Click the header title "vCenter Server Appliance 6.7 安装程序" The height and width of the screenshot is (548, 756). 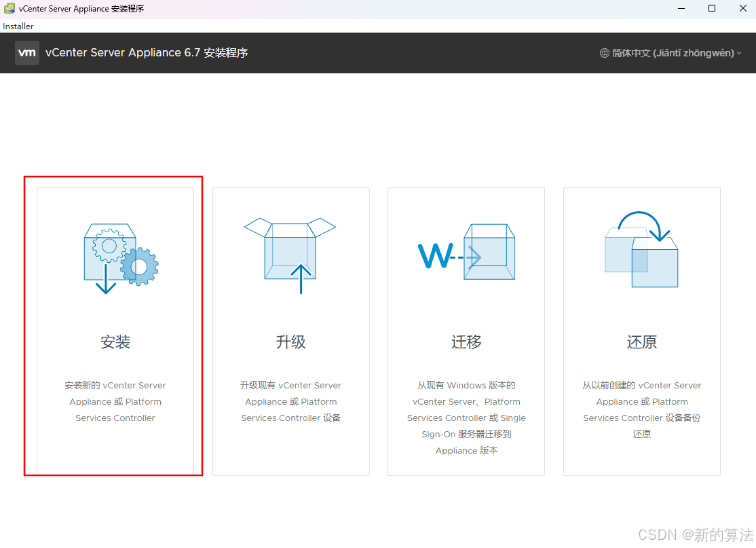tap(147, 52)
